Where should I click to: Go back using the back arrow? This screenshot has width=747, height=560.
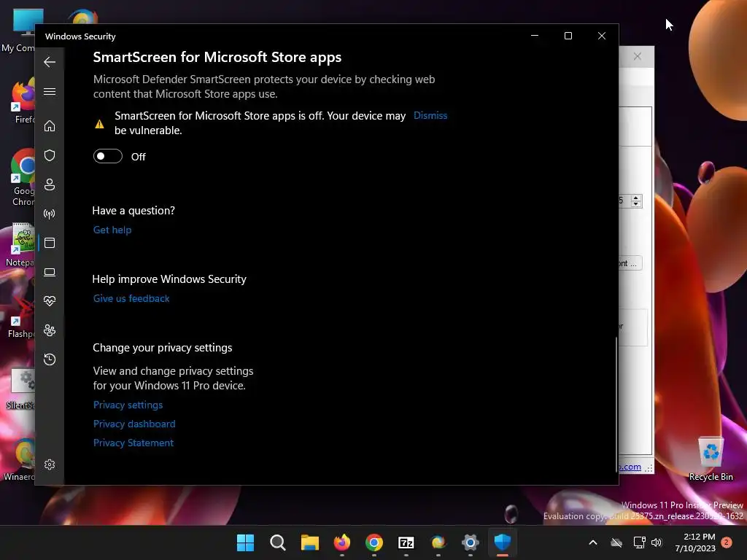[x=50, y=62]
